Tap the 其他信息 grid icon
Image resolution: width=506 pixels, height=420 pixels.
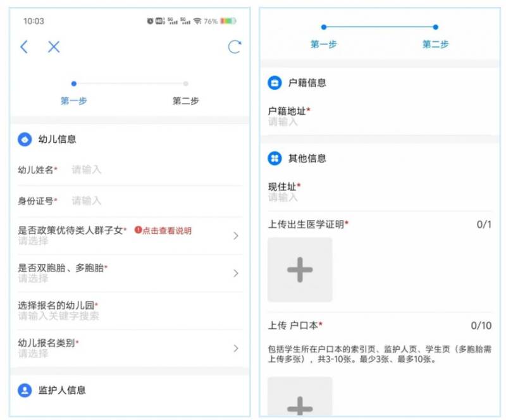(x=275, y=158)
